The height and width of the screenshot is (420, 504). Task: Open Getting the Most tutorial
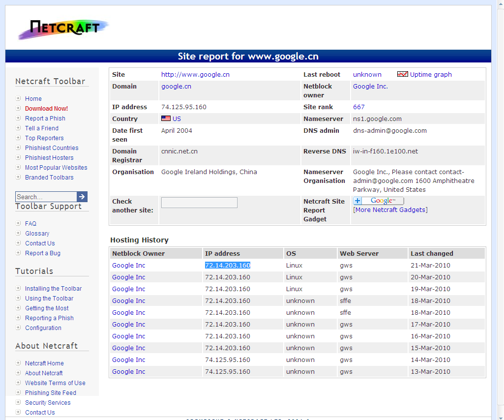(47, 308)
